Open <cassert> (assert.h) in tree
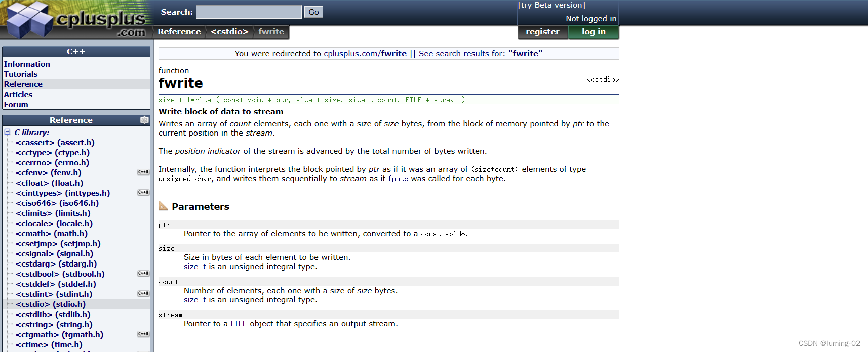The width and height of the screenshot is (868, 352). pyautogui.click(x=55, y=143)
